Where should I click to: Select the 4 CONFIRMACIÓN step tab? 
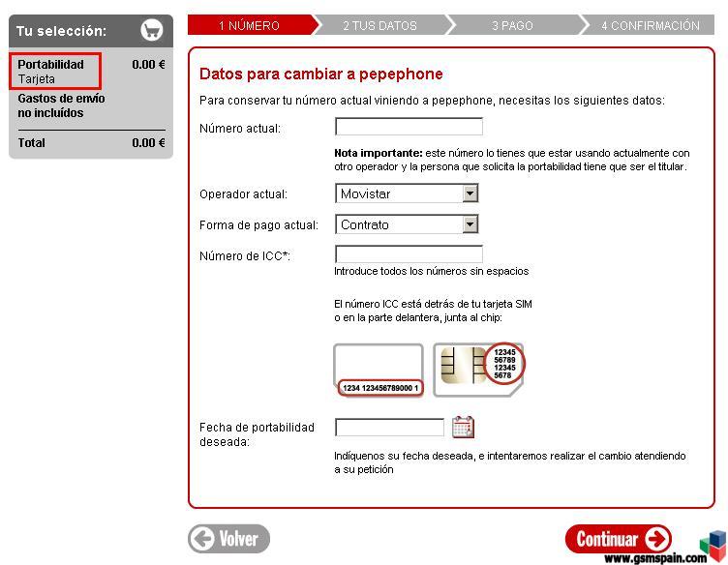tap(649, 25)
